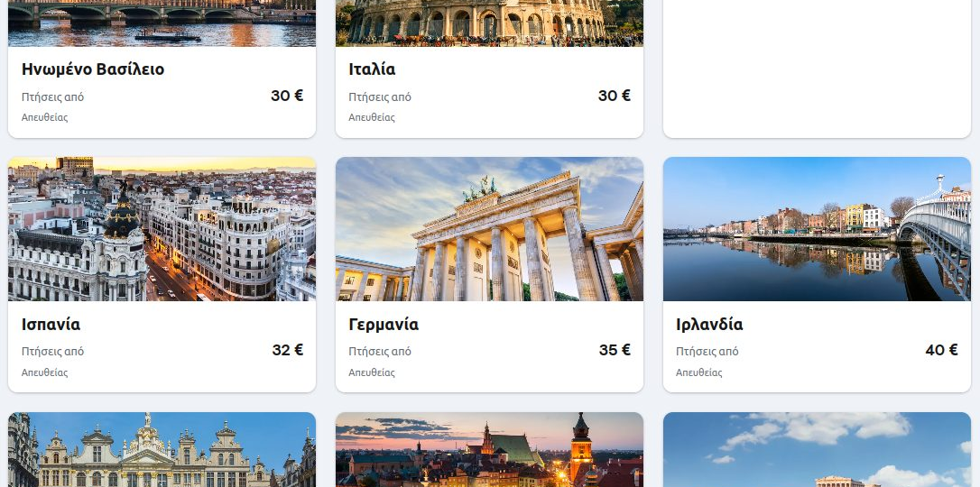The width and height of the screenshot is (980, 487).
Task: Select the 35 € fare for Γερμανία
Action: pyautogui.click(x=615, y=350)
